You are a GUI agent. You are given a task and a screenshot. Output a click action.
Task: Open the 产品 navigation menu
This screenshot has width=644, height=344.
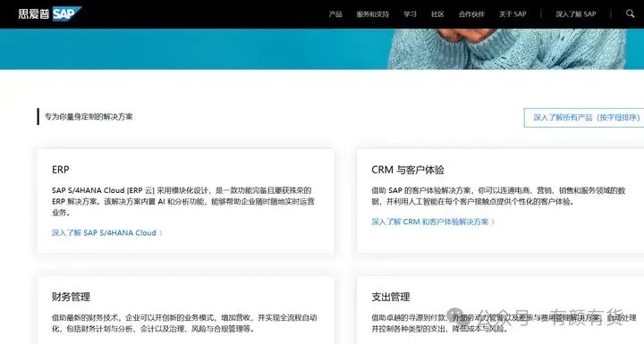335,14
